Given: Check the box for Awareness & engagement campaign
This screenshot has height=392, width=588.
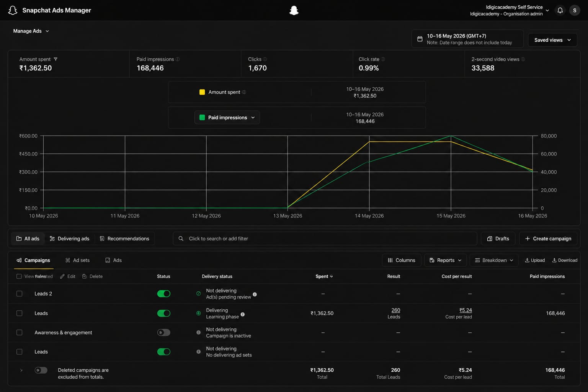Looking at the screenshot, I should tap(20, 333).
